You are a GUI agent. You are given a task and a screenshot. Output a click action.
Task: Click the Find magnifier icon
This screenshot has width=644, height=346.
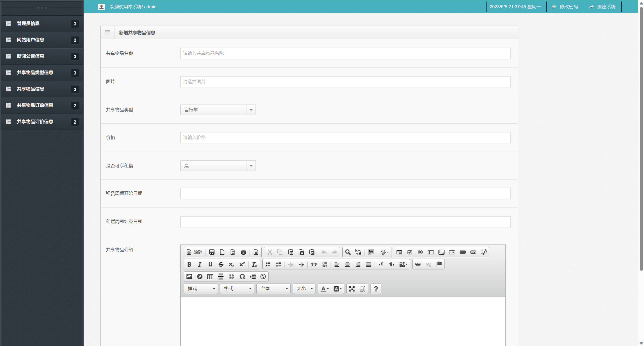pyautogui.click(x=348, y=252)
